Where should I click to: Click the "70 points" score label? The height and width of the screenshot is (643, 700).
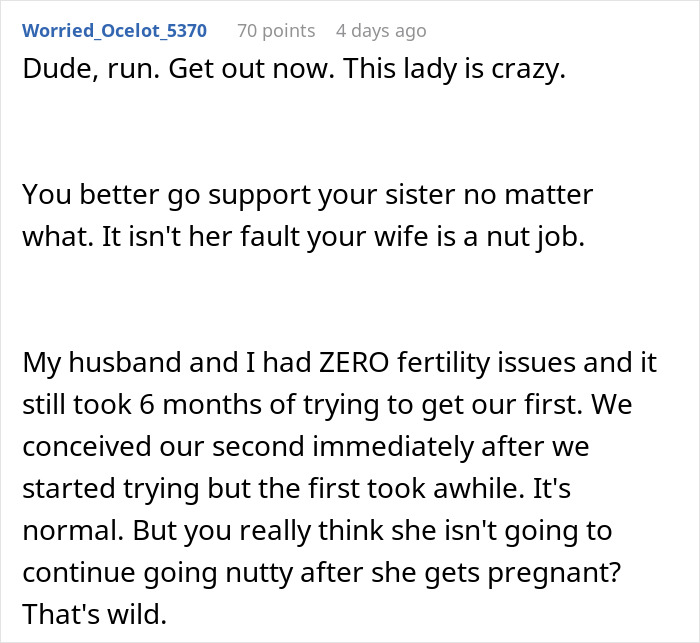276,31
